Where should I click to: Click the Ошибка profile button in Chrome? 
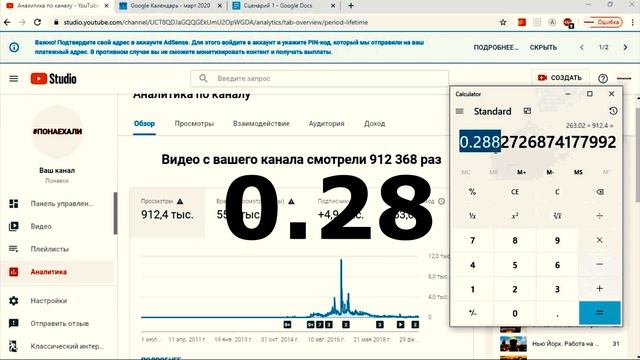pos(603,22)
